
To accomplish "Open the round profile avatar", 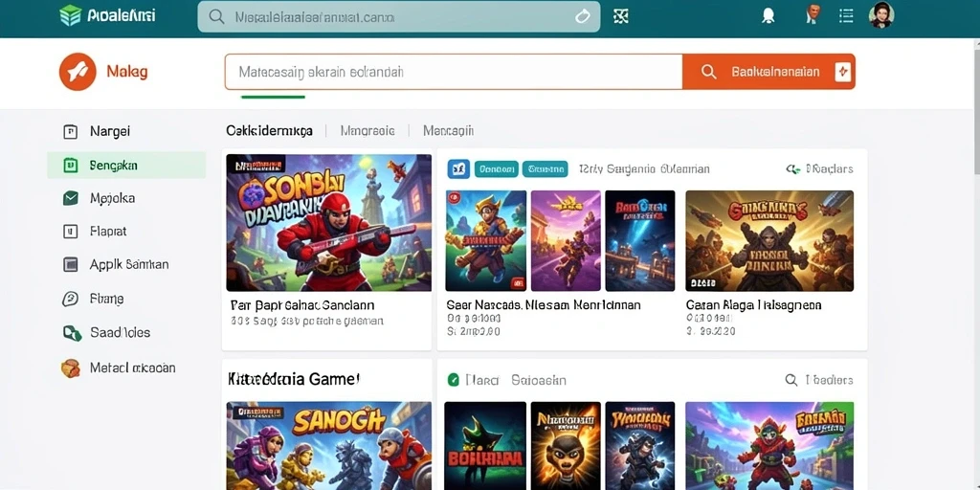I will 881,15.
